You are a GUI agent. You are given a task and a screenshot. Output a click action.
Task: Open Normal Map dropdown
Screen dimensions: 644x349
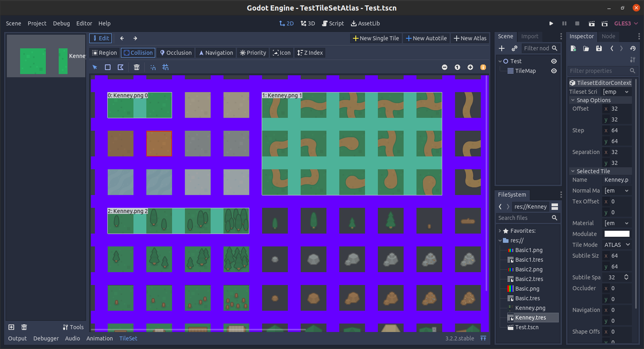(x=617, y=191)
